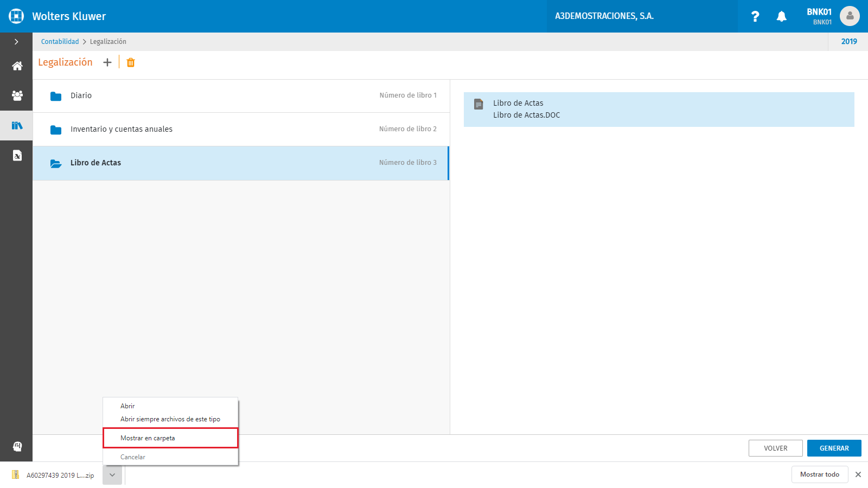Select the Libro de Actas.DOC file entry
This screenshot has width=868, height=488.
659,110
